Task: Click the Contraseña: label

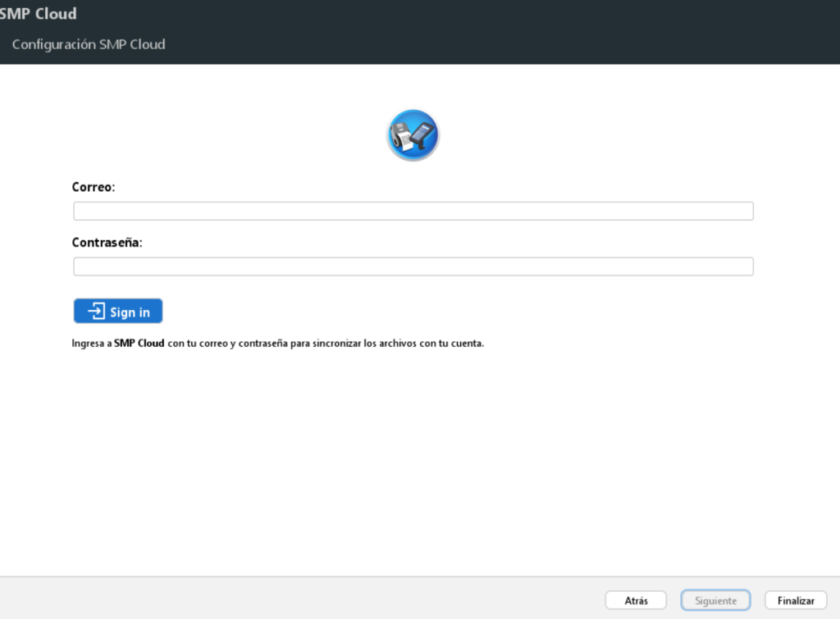Action: pos(107,243)
